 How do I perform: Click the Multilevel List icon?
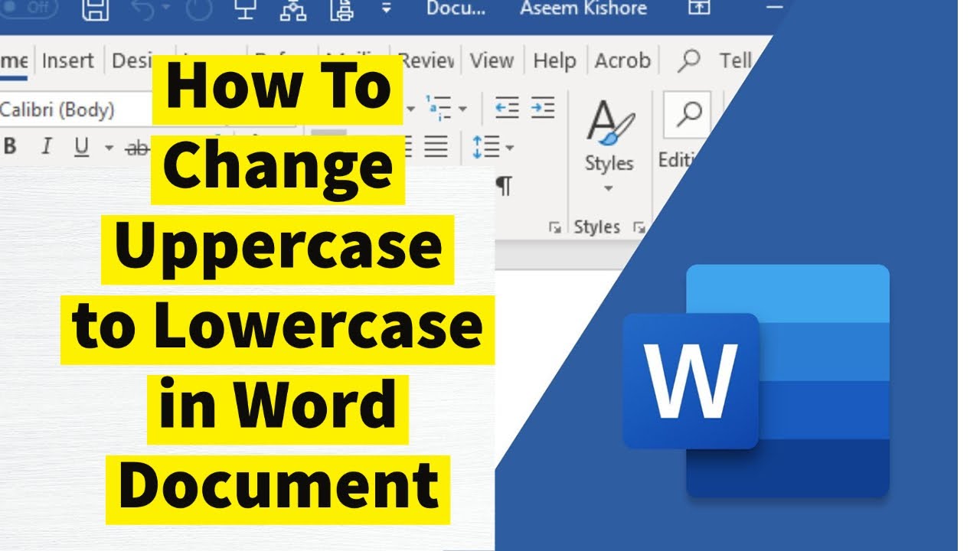439,108
